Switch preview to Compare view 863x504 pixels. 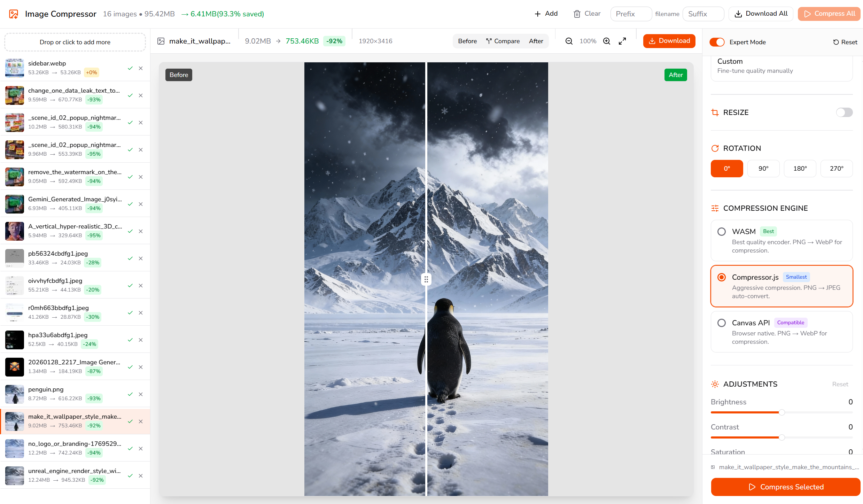point(503,41)
